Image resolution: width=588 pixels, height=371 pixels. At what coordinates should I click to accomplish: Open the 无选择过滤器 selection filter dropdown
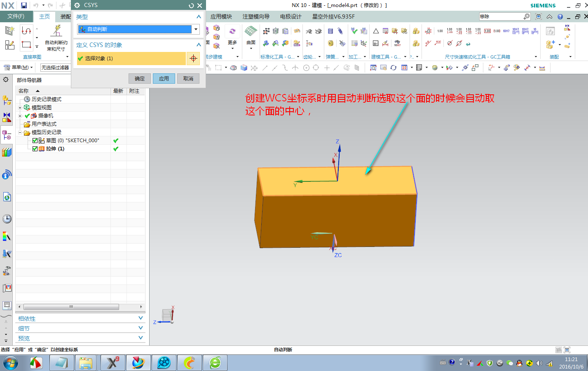pyautogui.click(x=55, y=68)
